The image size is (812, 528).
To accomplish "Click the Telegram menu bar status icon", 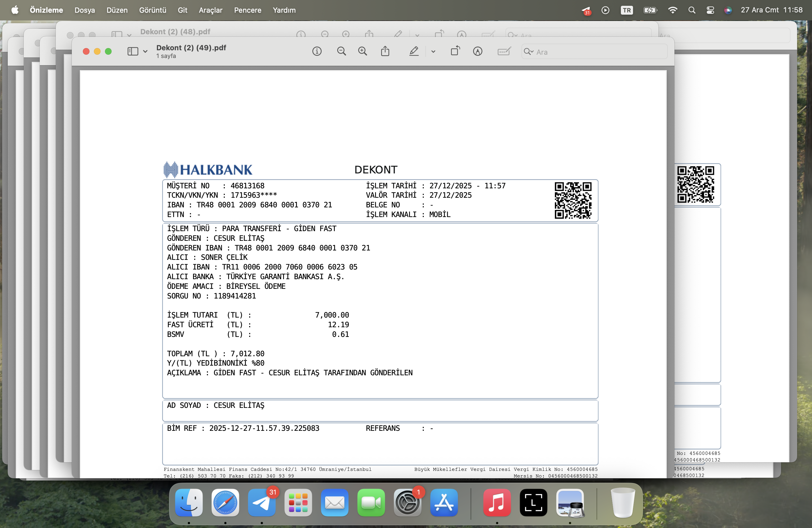I will [586, 10].
